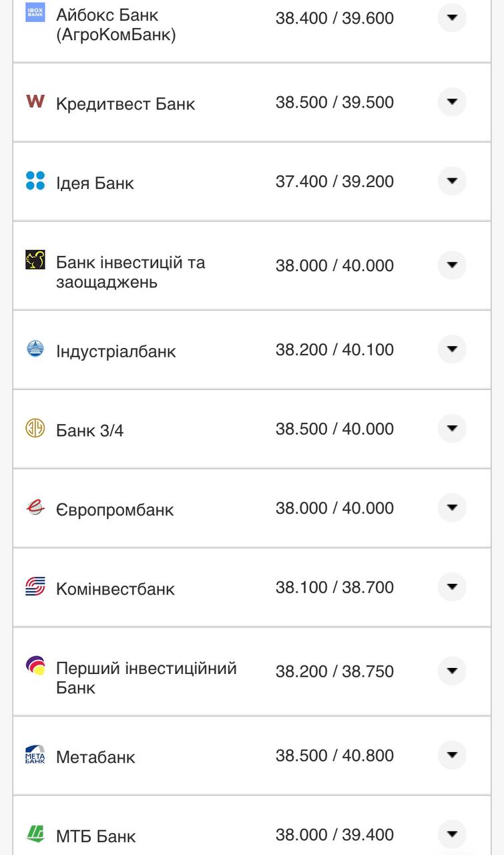Click the Європромбанк bank name link

pos(115,508)
